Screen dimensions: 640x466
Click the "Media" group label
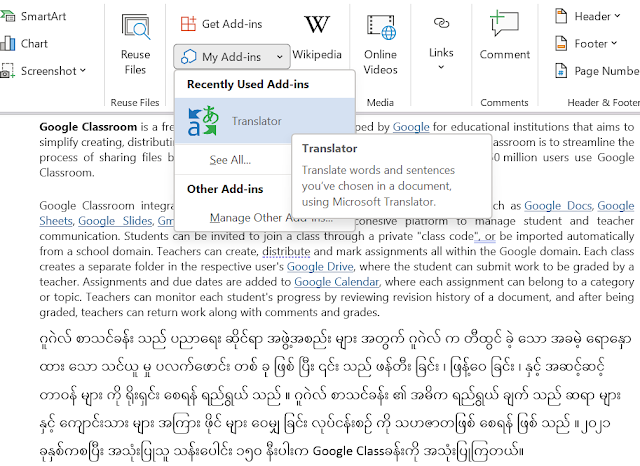[x=380, y=102]
